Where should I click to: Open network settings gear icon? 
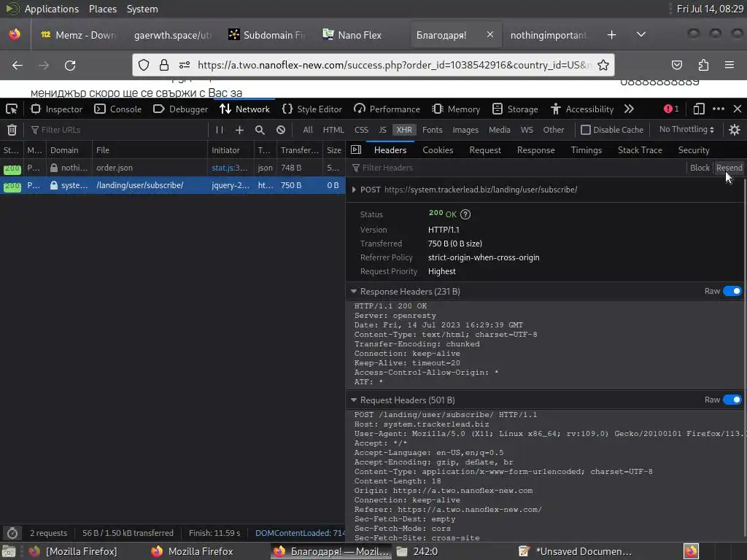[734, 130]
